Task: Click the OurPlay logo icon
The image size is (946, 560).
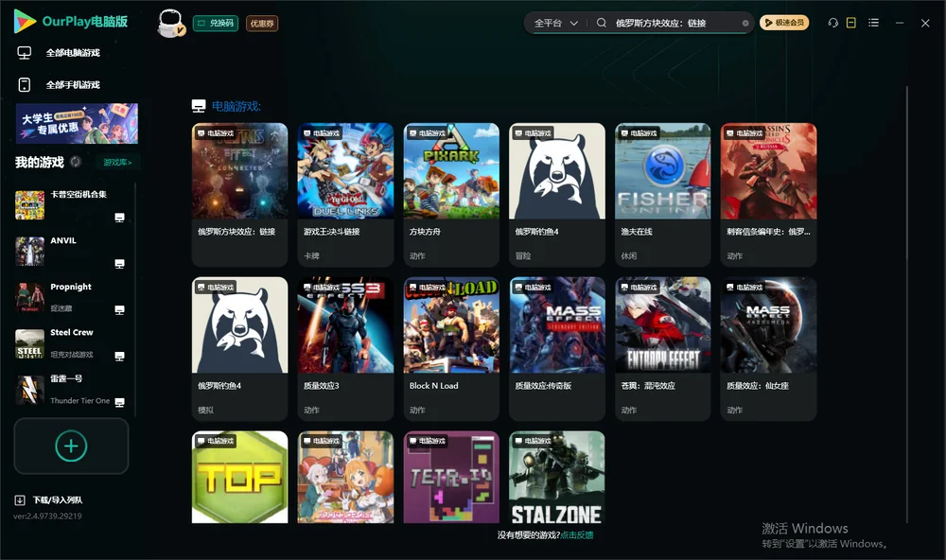Action: 25,21
